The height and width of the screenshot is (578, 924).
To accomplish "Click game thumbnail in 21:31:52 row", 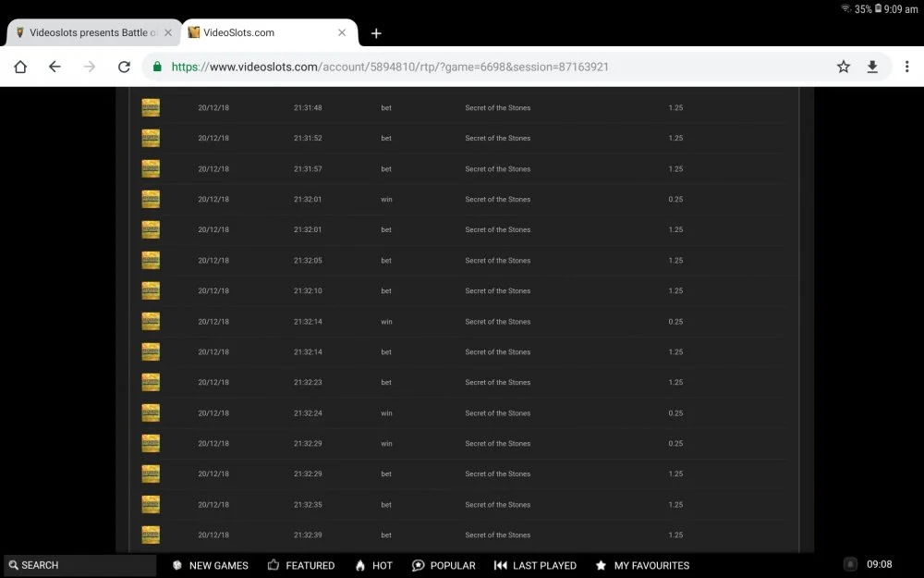I will click(151, 138).
